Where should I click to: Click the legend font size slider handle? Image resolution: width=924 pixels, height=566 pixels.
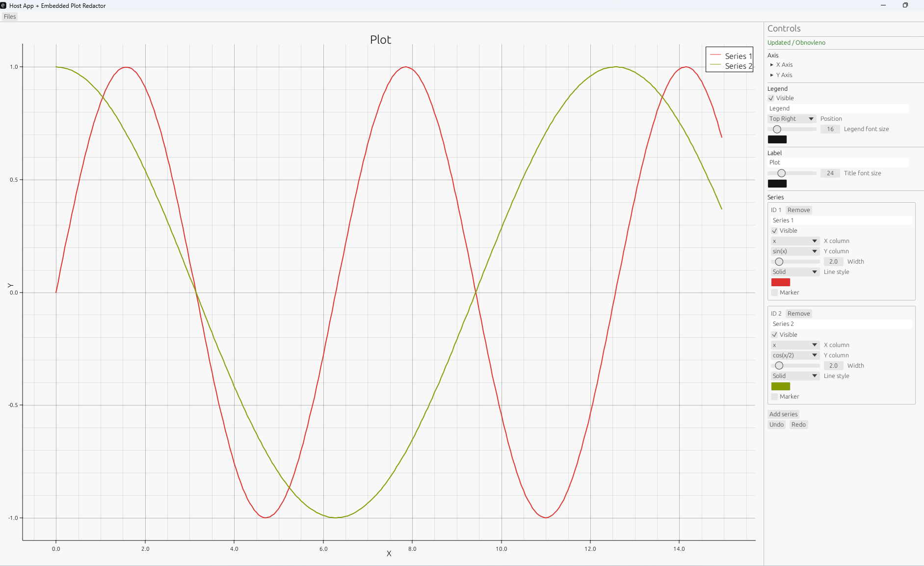pyautogui.click(x=777, y=129)
